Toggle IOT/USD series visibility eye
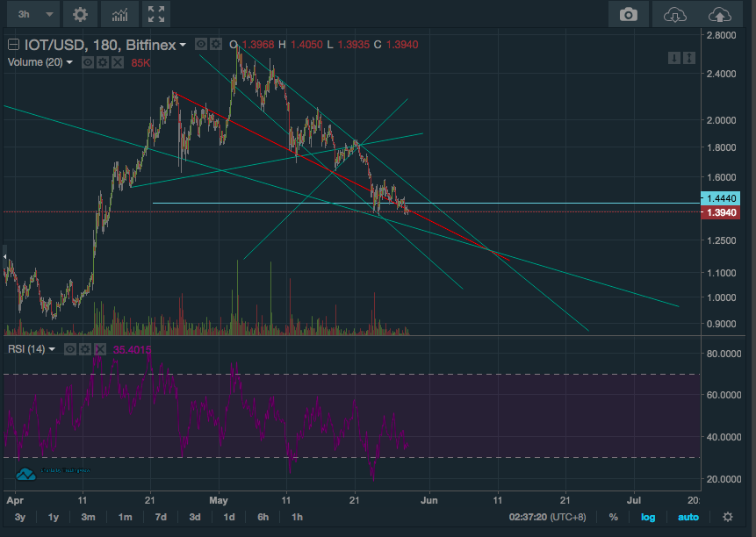 pyautogui.click(x=201, y=44)
